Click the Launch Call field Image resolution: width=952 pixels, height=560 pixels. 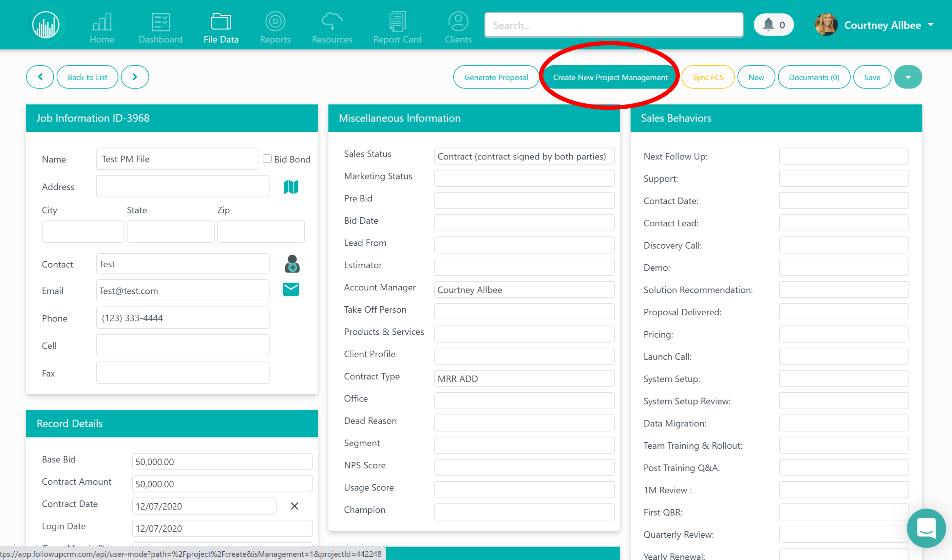(844, 356)
